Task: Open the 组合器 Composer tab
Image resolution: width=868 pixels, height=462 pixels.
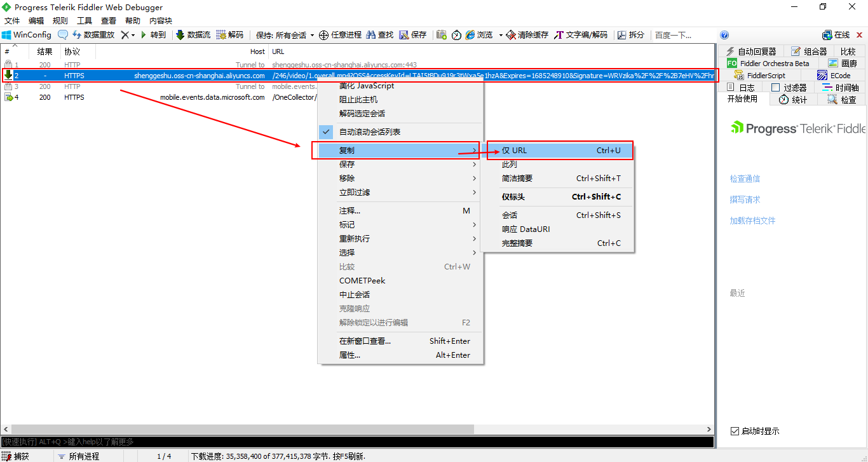Action: [809, 51]
